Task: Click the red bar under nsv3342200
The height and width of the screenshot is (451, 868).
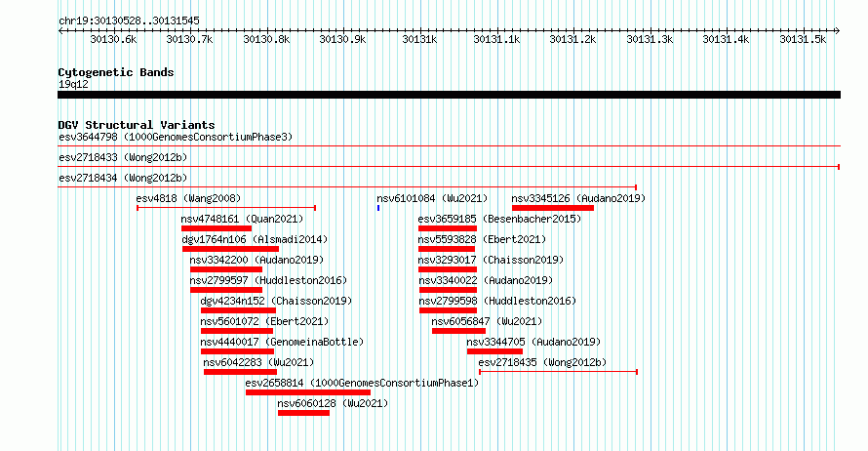Action: 226,269
